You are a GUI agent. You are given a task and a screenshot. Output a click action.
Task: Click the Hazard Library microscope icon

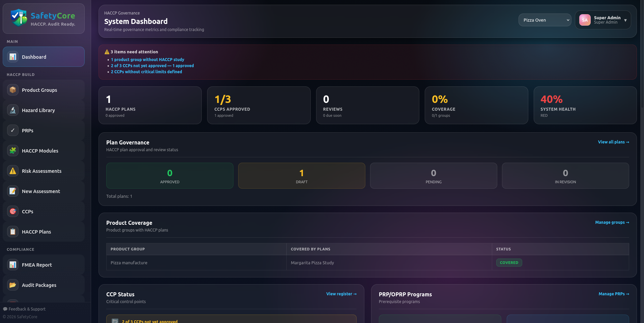tap(13, 110)
